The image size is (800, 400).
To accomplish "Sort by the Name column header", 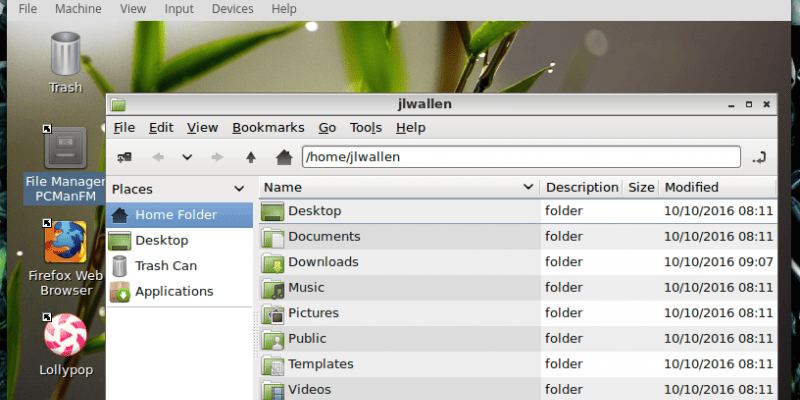I will tap(399, 187).
